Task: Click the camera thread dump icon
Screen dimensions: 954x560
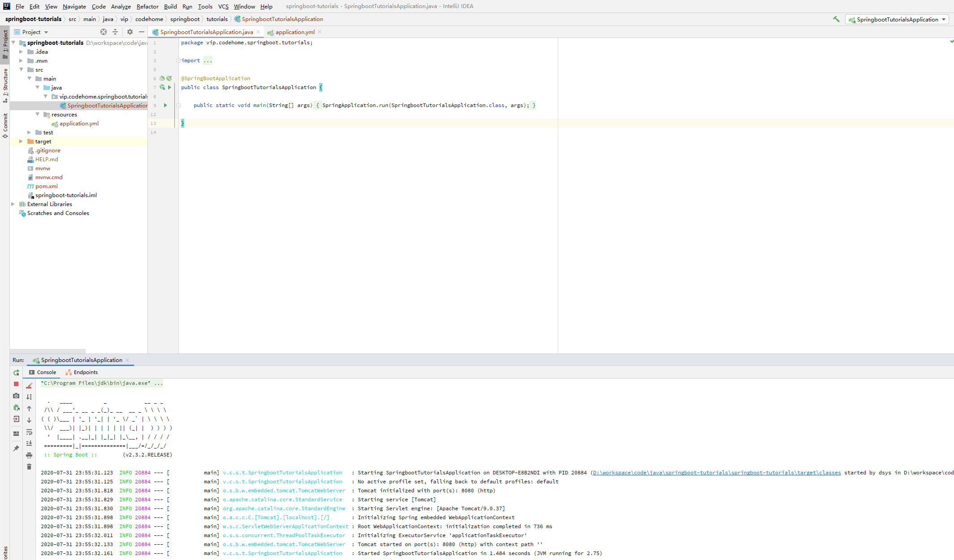Action: [x=16, y=396]
